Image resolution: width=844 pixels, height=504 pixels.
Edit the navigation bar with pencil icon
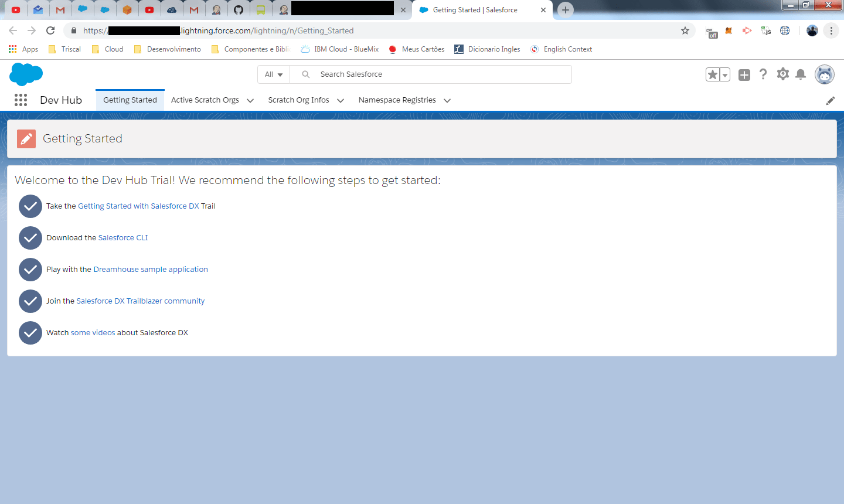pos(831,101)
